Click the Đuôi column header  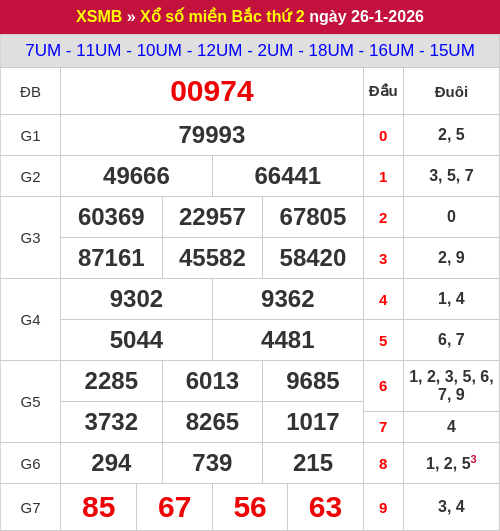451,92
